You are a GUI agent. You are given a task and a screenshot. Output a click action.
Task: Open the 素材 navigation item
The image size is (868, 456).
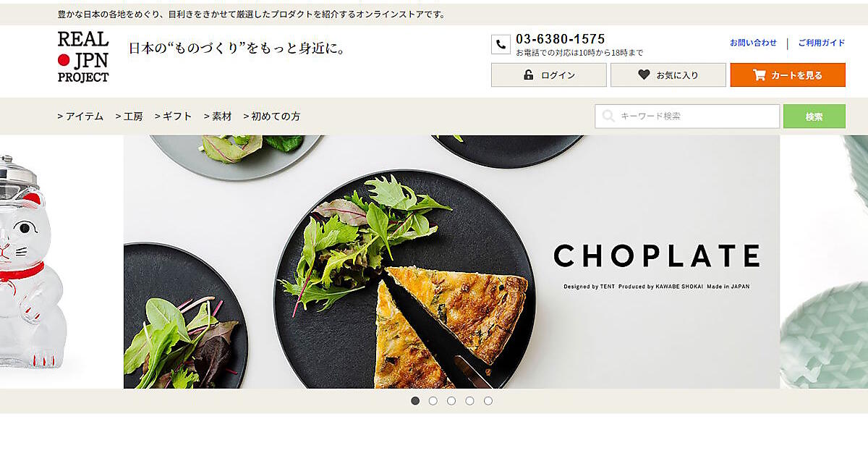pos(218,116)
